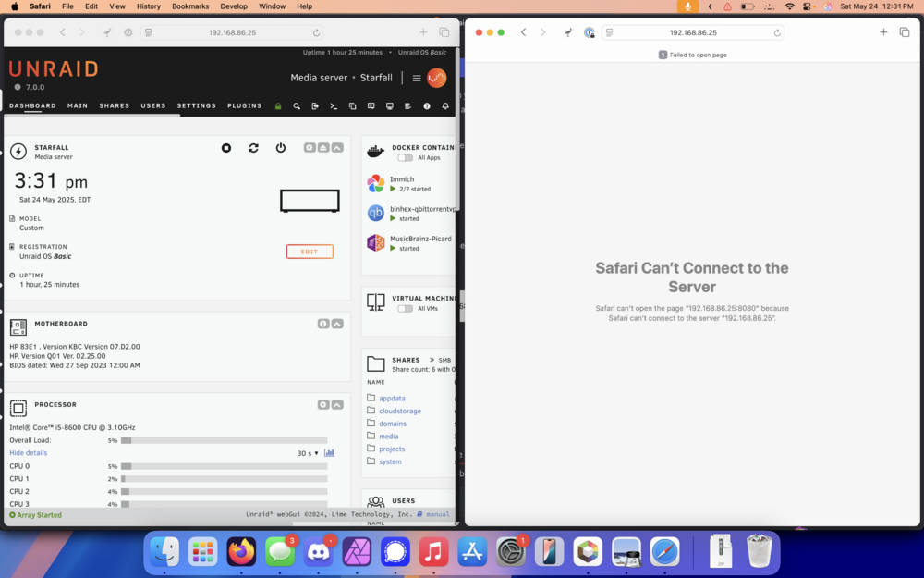Image resolution: width=924 pixels, height=578 pixels.
Task: Open the media share link
Action: pyautogui.click(x=389, y=437)
